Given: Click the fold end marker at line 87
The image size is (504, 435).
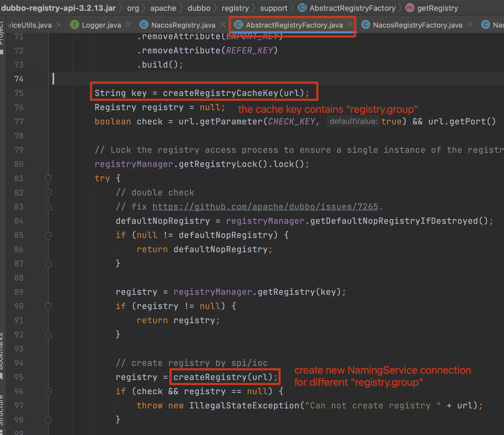Looking at the screenshot, I should pos(48,264).
